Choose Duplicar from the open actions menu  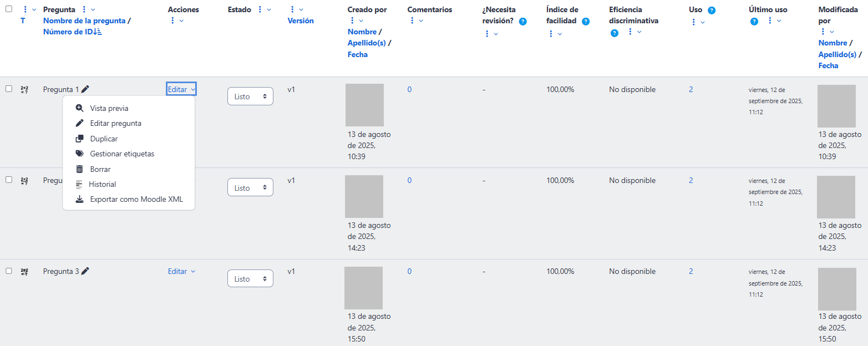(104, 139)
